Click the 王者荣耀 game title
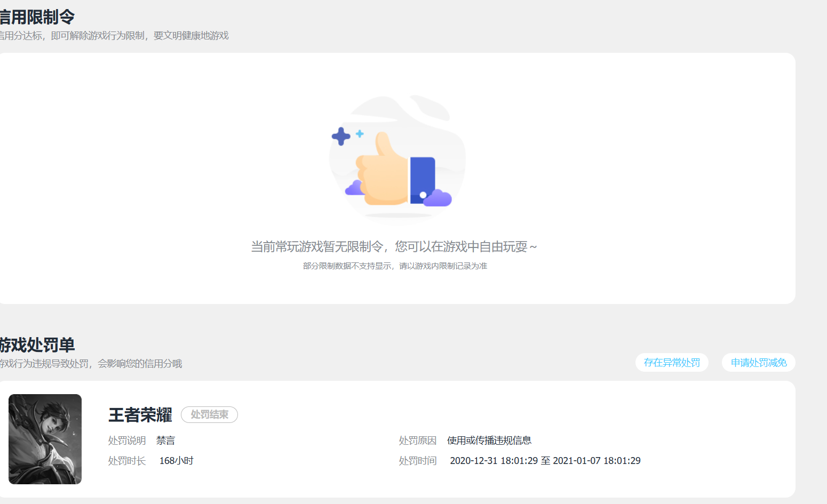Screen dimensions: 827x504 click(x=140, y=415)
